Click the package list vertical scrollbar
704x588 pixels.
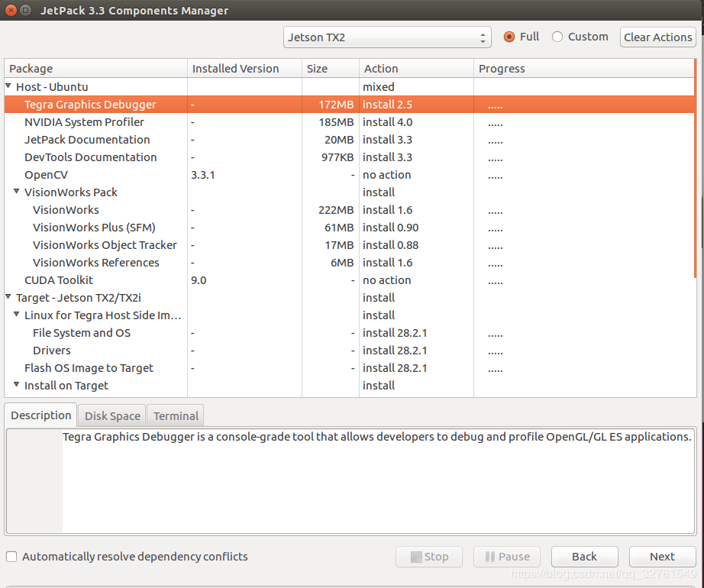[696, 168]
